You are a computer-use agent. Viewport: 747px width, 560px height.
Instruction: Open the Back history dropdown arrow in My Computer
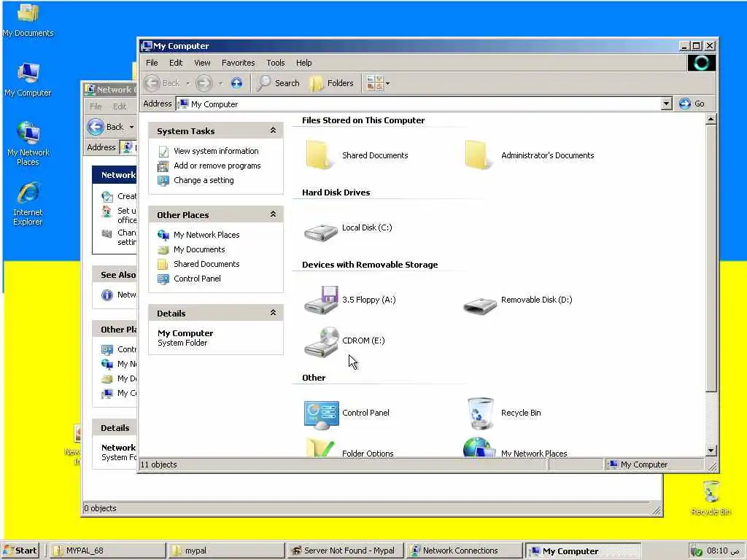[x=187, y=84]
